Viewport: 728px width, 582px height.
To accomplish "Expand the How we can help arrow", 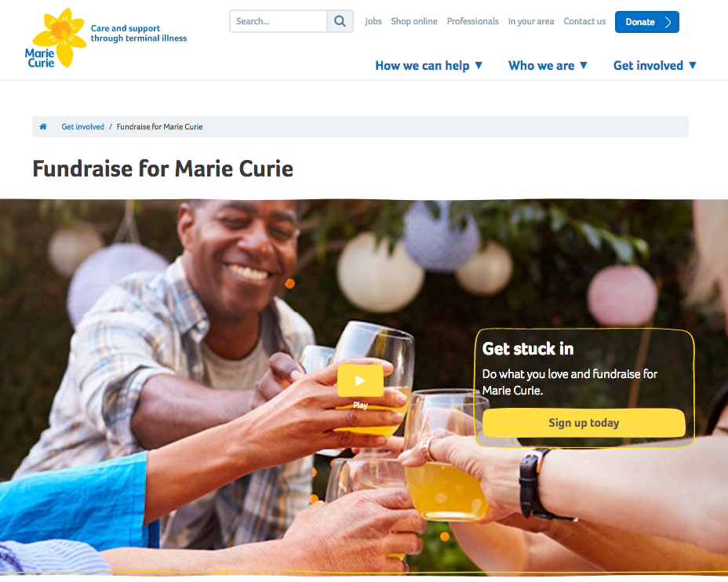I will coord(479,65).
